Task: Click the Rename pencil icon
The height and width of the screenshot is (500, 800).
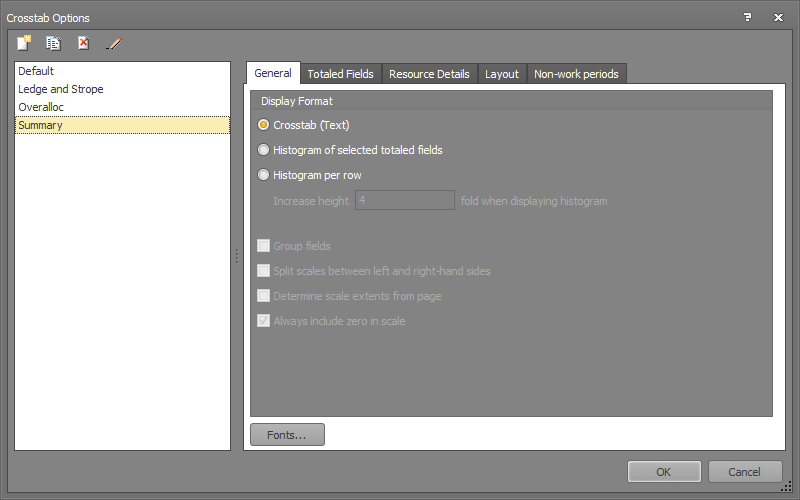Action: (113, 43)
